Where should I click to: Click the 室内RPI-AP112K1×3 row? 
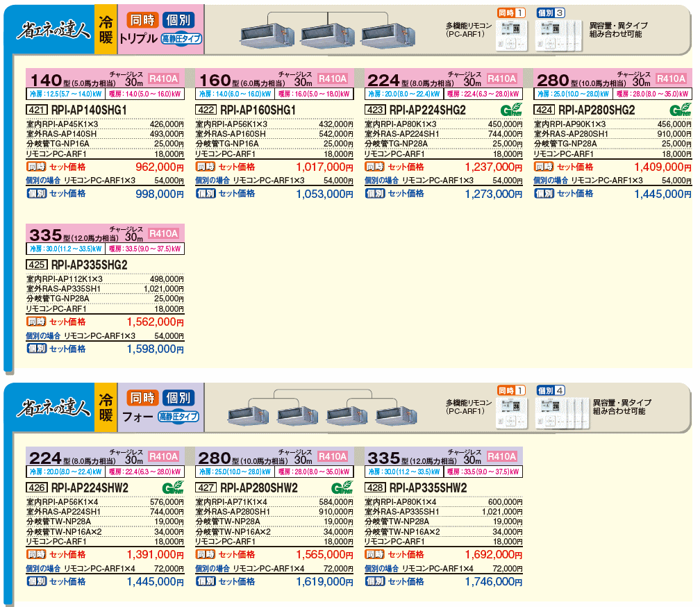[x=105, y=279]
